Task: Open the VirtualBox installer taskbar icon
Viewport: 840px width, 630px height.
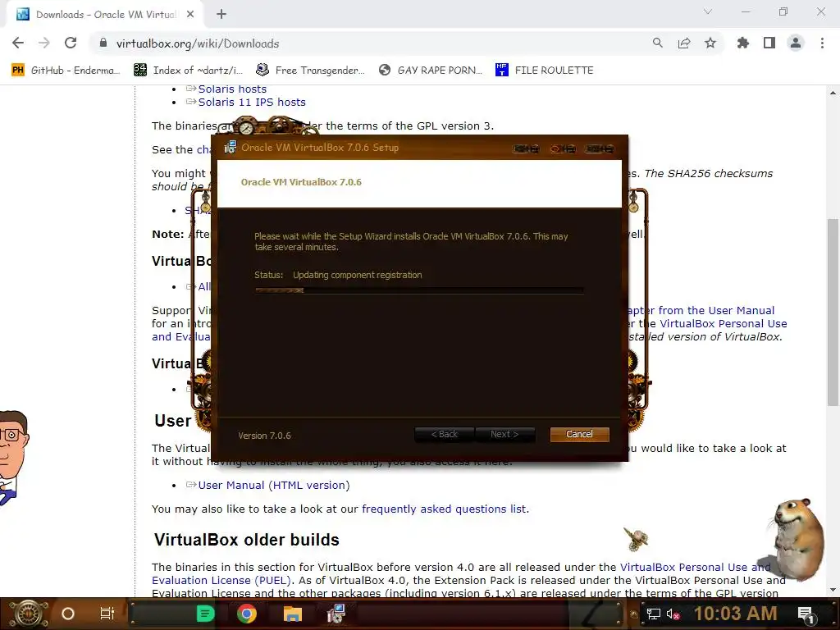Action: pyautogui.click(x=336, y=614)
